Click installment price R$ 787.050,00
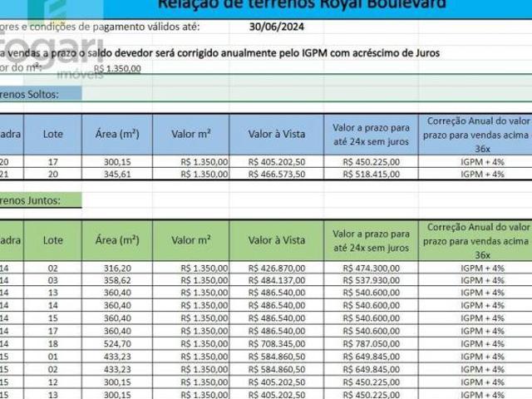 [372, 344]
